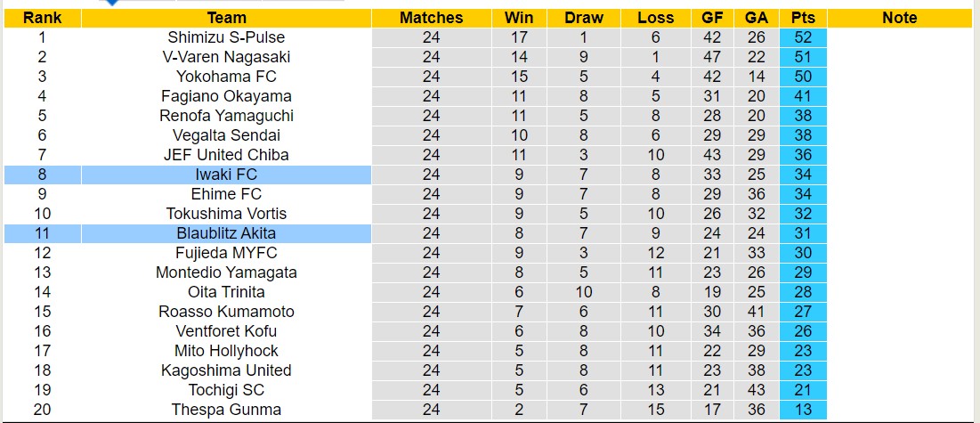Select the Team column header
Image resolution: width=980 pixels, height=423 pixels.
click(226, 18)
